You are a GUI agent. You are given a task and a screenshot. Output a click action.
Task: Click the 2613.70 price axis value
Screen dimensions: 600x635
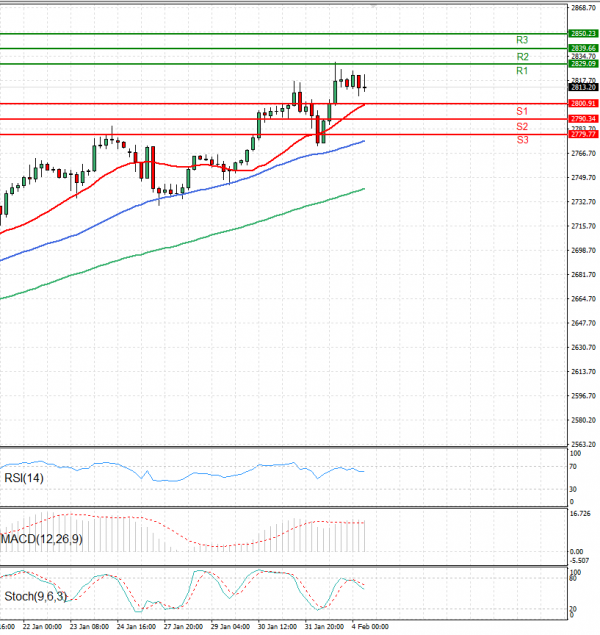583,371
